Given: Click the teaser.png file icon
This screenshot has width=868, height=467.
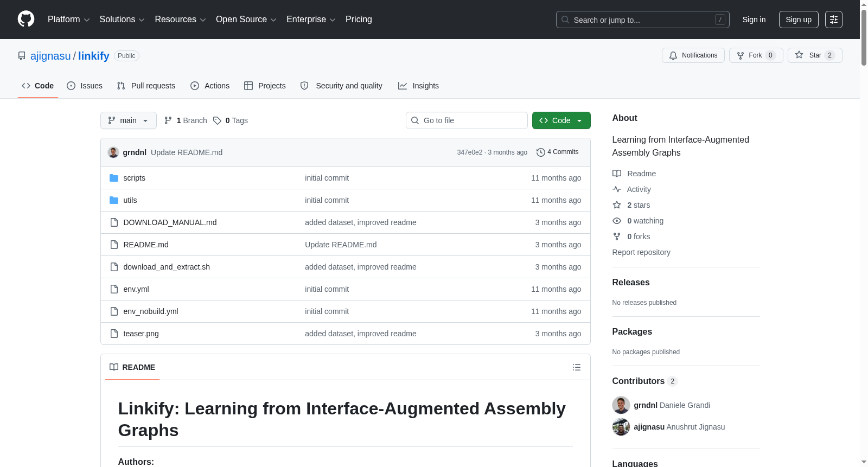Looking at the screenshot, I should pyautogui.click(x=114, y=334).
